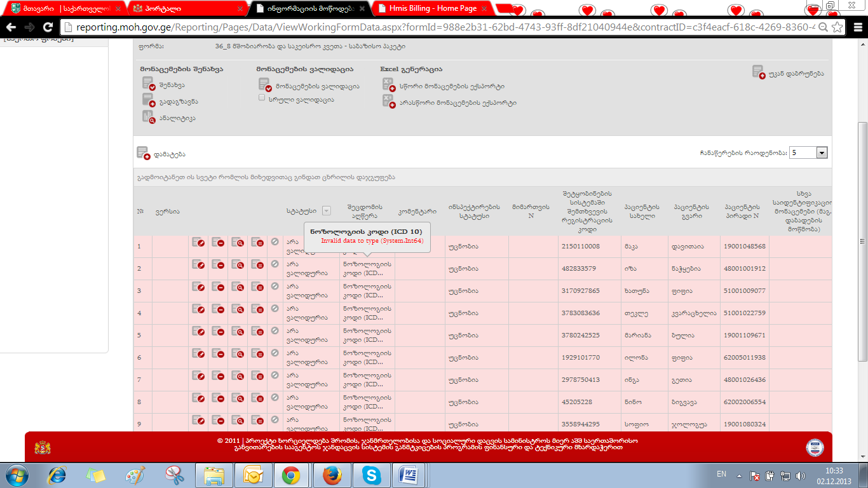Open the view-details magnifier icon in row 5
Screen dimensions: 868x488
(x=238, y=334)
